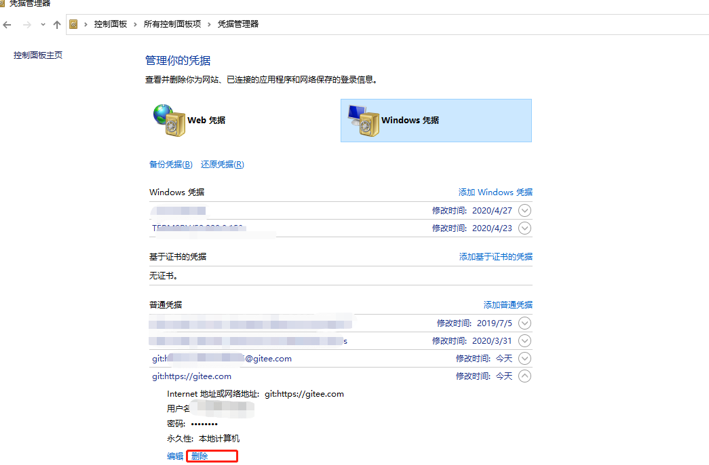
Task: Click the 管理你的凭据 heading
Action: (x=178, y=61)
